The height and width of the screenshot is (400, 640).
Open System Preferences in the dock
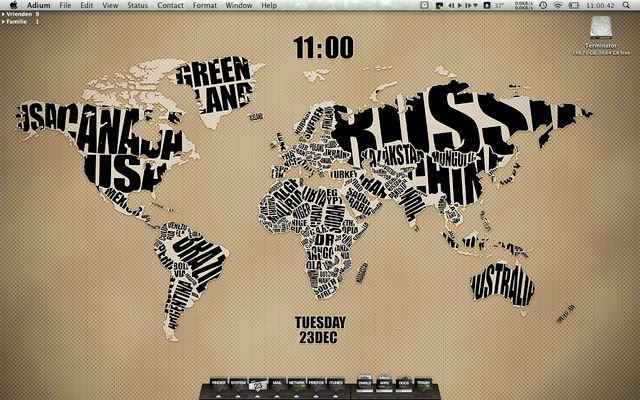(x=238, y=384)
